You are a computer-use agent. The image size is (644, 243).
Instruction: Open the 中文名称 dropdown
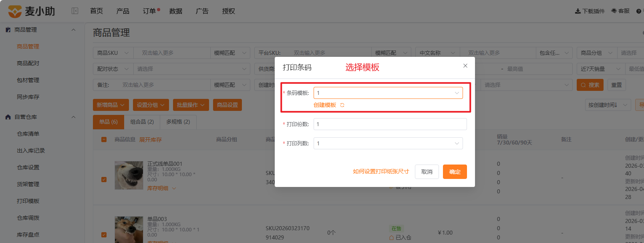pos(437,53)
